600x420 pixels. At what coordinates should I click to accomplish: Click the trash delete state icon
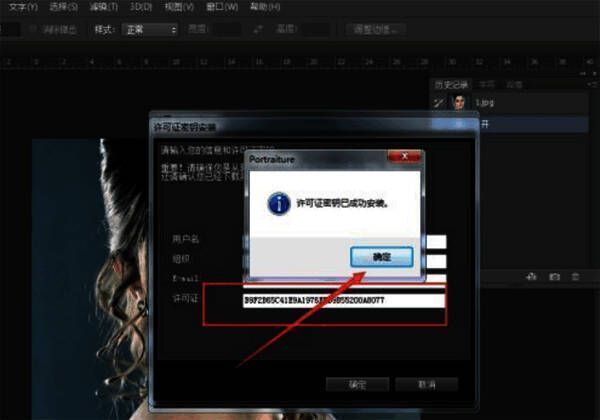(575, 276)
